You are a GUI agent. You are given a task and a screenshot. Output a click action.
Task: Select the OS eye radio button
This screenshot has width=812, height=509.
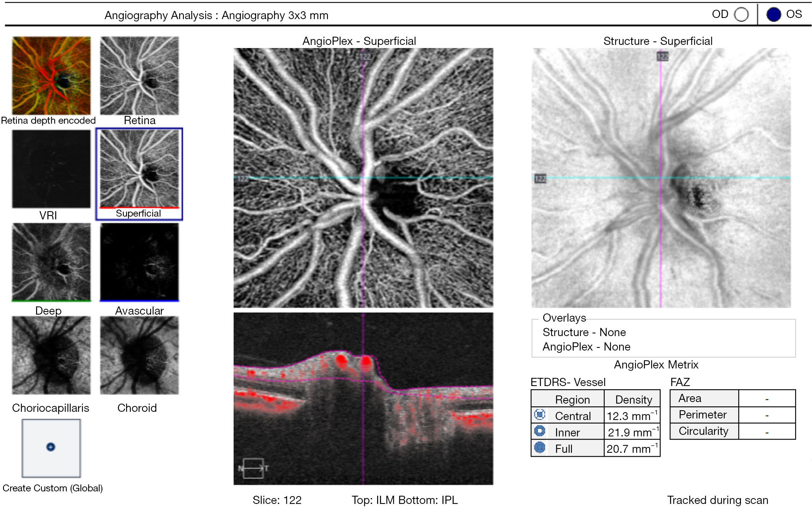click(x=773, y=15)
